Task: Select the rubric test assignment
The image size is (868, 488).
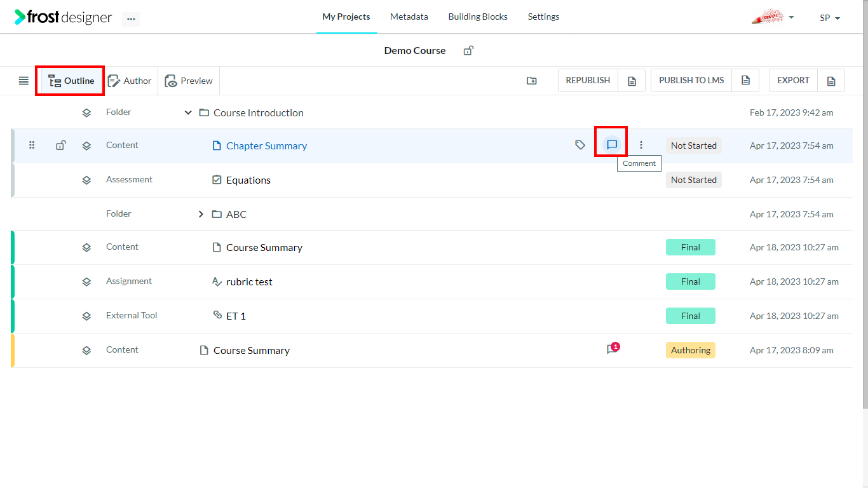Action: point(249,282)
